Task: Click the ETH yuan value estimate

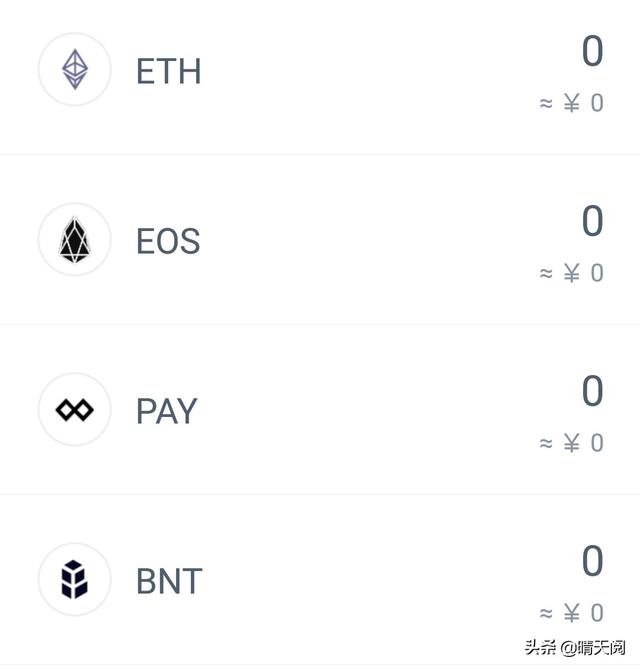Action: point(572,103)
